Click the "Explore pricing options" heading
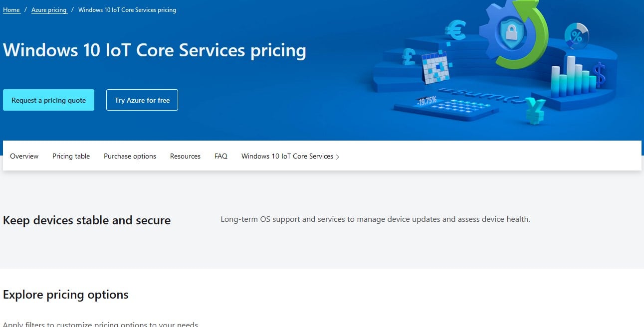The height and width of the screenshot is (327, 644). click(66, 295)
